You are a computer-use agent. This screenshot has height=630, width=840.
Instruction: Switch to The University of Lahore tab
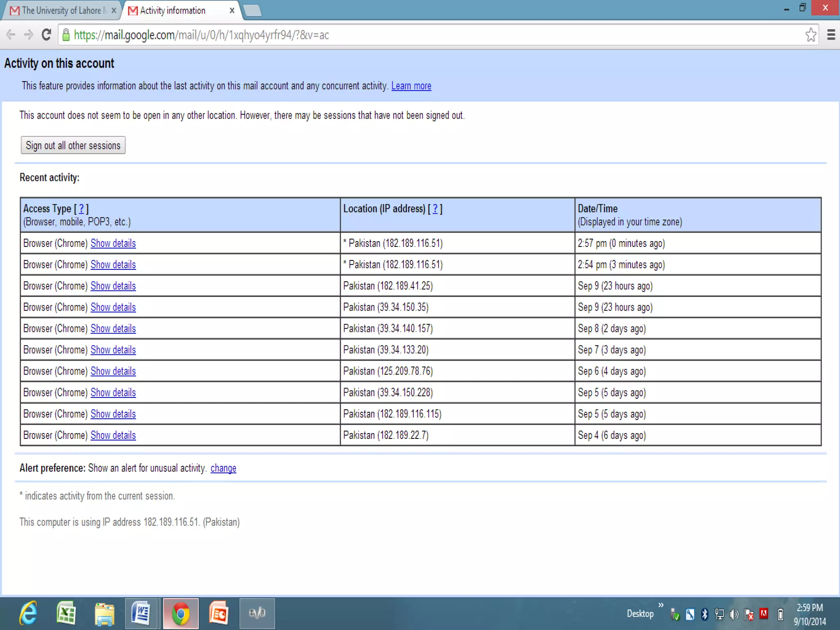pyautogui.click(x=62, y=11)
